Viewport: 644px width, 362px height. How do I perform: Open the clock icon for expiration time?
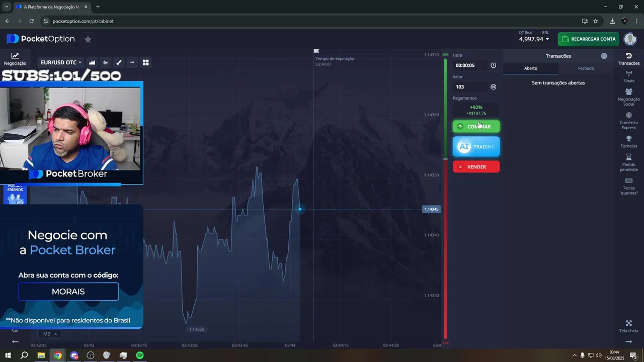(x=493, y=65)
